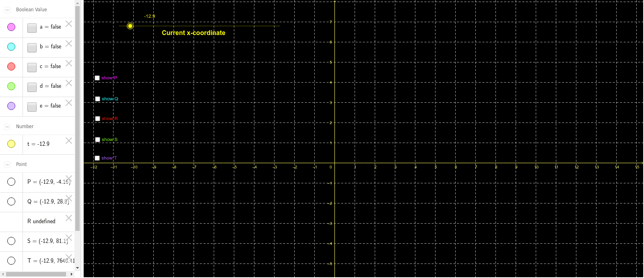
Task: Click the yellow slider handle at -12.9
Action: (x=130, y=26)
